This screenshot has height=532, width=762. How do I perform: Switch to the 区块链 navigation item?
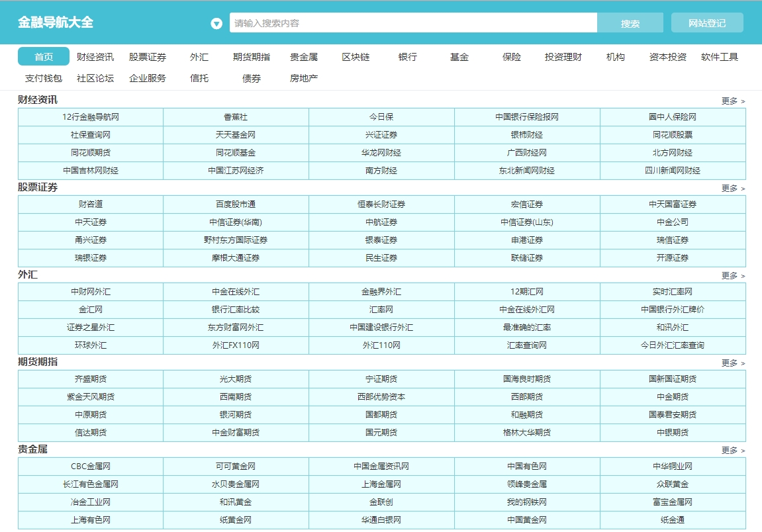tap(356, 57)
